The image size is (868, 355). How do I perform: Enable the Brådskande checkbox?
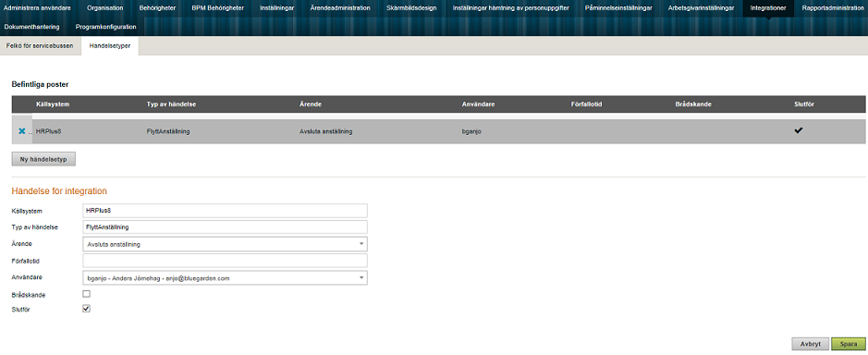[x=86, y=294]
